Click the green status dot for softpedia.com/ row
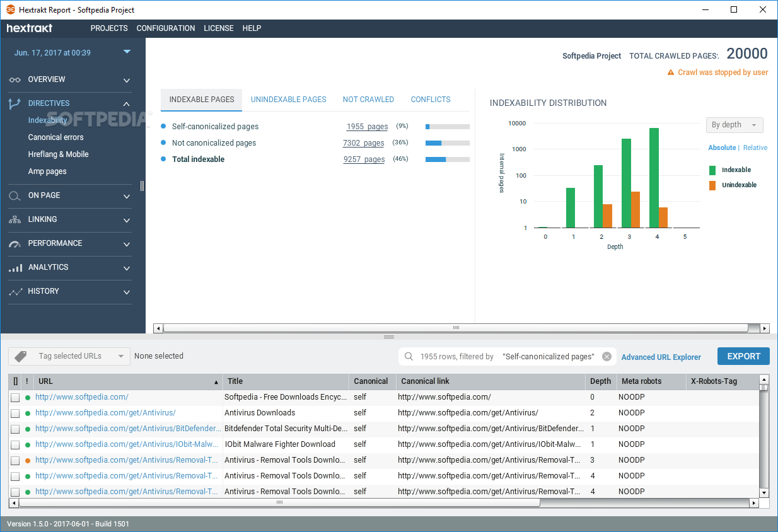The height and width of the screenshot is (532, 778). (x=28, y=398)
